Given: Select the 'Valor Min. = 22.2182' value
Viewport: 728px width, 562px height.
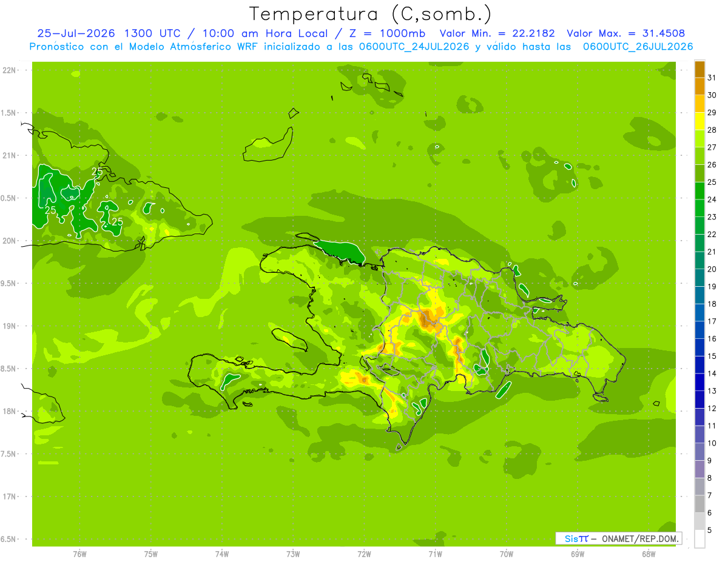Looking at the screenshot, I should click(x=497, y=33).
